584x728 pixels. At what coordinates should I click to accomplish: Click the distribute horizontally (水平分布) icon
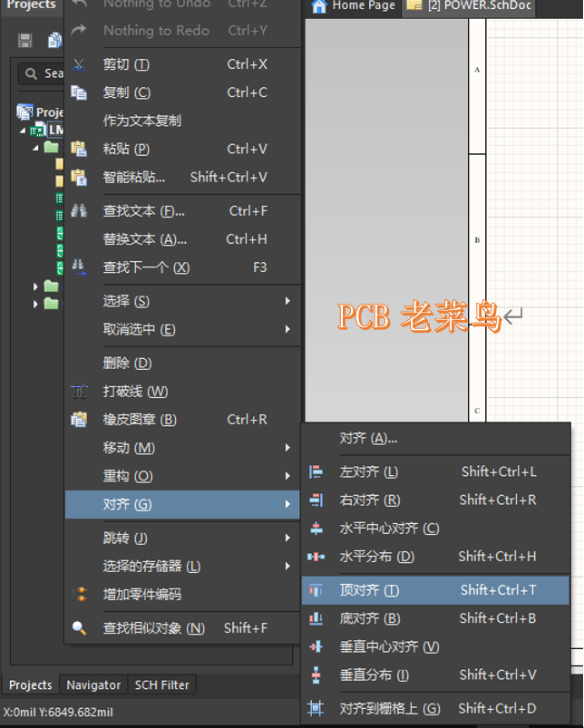[316, 556]
